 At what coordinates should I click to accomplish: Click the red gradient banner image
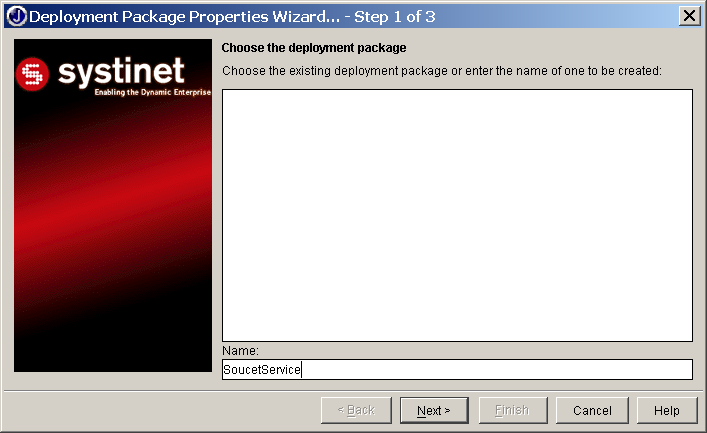[113, 205]
